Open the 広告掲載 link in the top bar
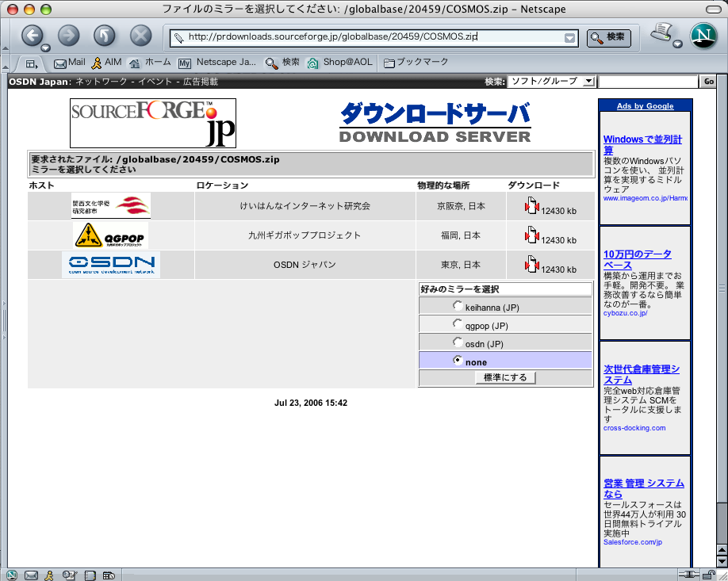Viewport: 728px width, 581px height. [200, 82]
